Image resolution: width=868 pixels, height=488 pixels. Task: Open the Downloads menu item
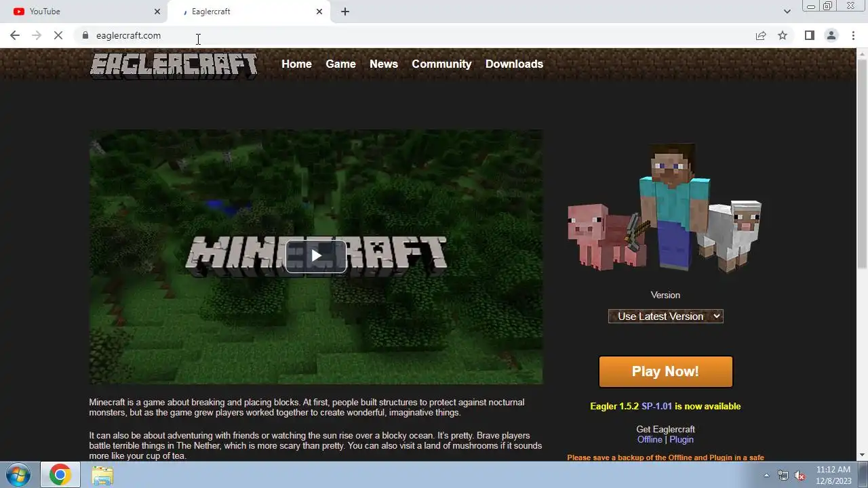[514, 64]
